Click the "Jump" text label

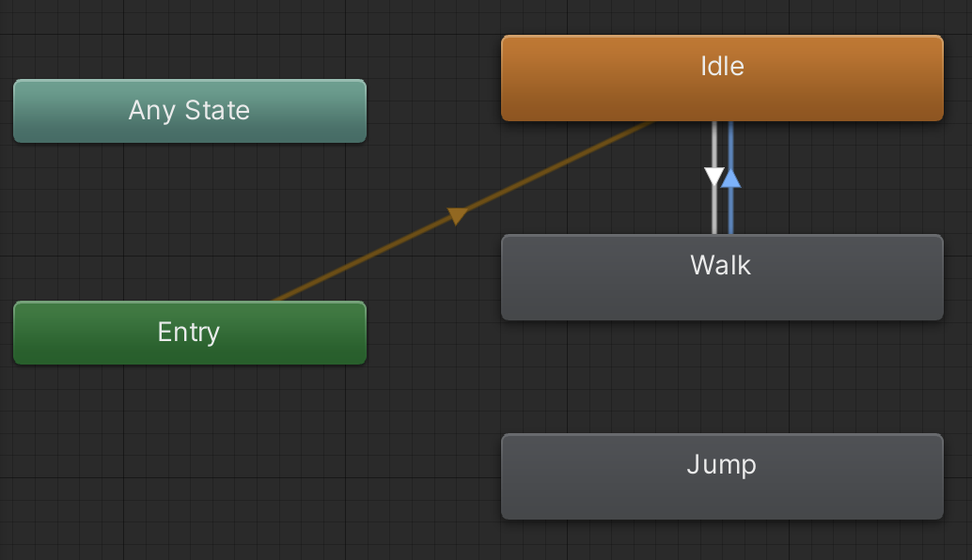[x=721, y=464]
